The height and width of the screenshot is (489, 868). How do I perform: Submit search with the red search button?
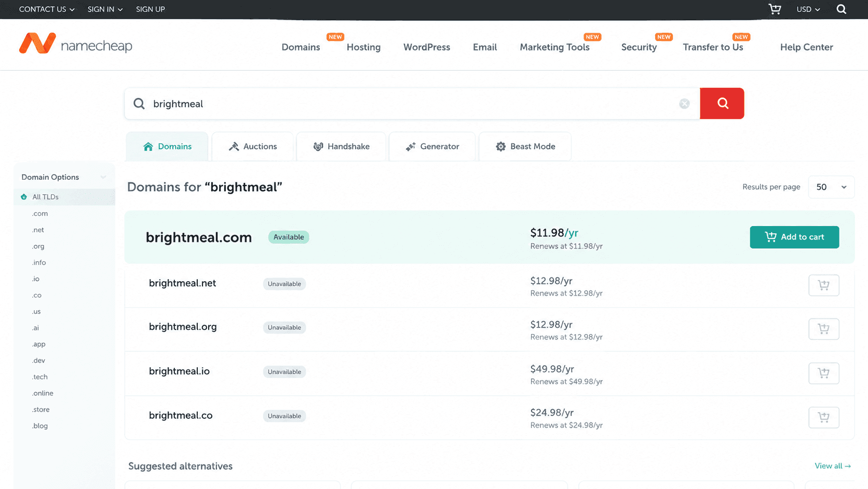[x=722, y=103]
